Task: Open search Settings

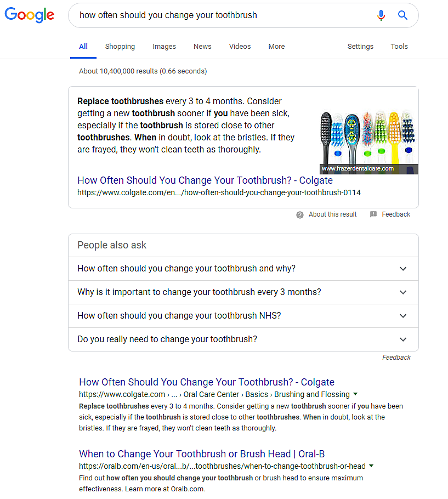Action: [360, 47]
